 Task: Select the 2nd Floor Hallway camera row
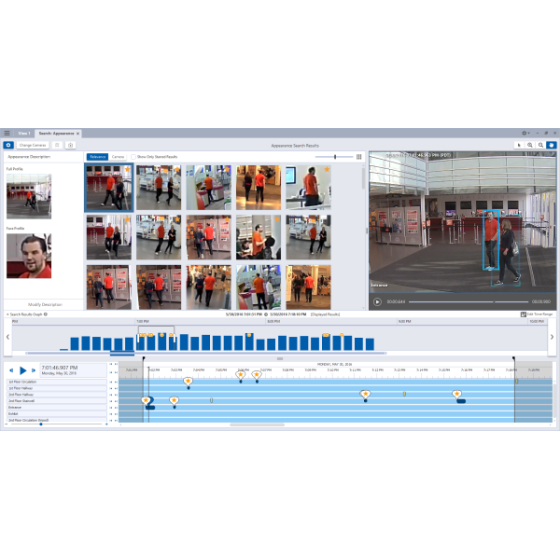pyautogui.click(x=57, y=395)
